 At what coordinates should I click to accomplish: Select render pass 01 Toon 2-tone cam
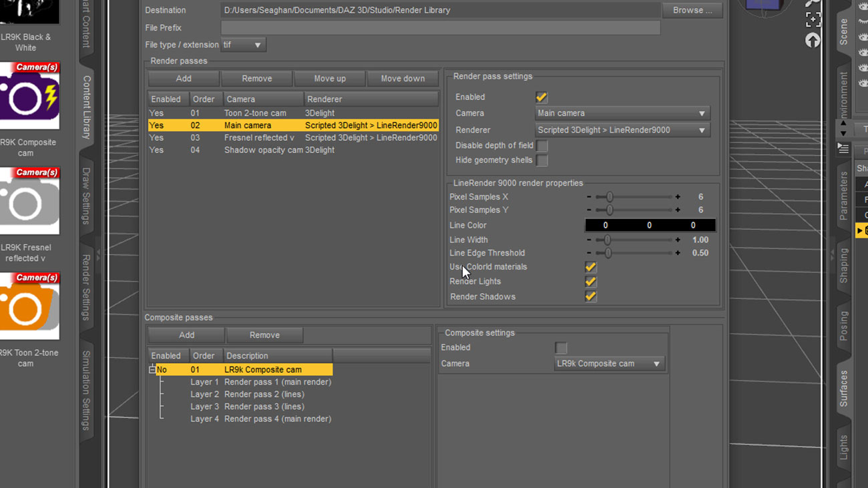coord(293,113)
